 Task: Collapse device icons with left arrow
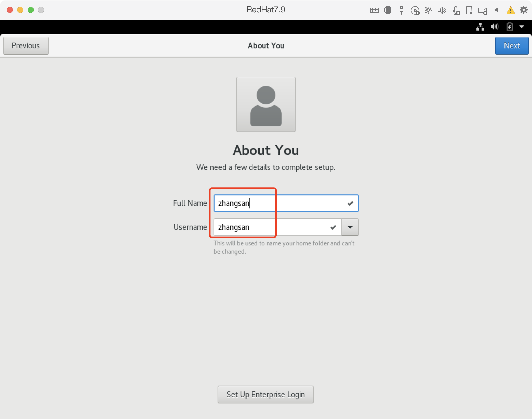496,10
